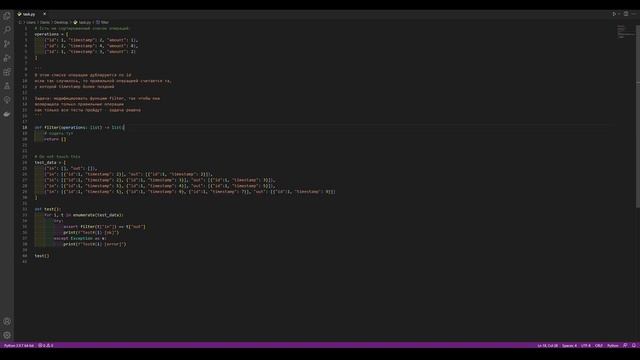
Task: Open the Extensions view
Action: 7,72
